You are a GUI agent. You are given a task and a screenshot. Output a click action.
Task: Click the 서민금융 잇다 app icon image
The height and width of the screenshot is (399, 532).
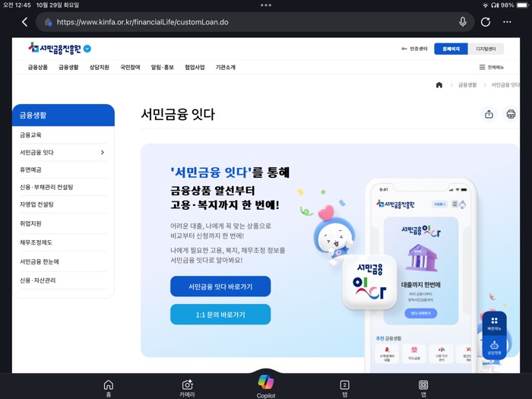click(x=369, y=282)
